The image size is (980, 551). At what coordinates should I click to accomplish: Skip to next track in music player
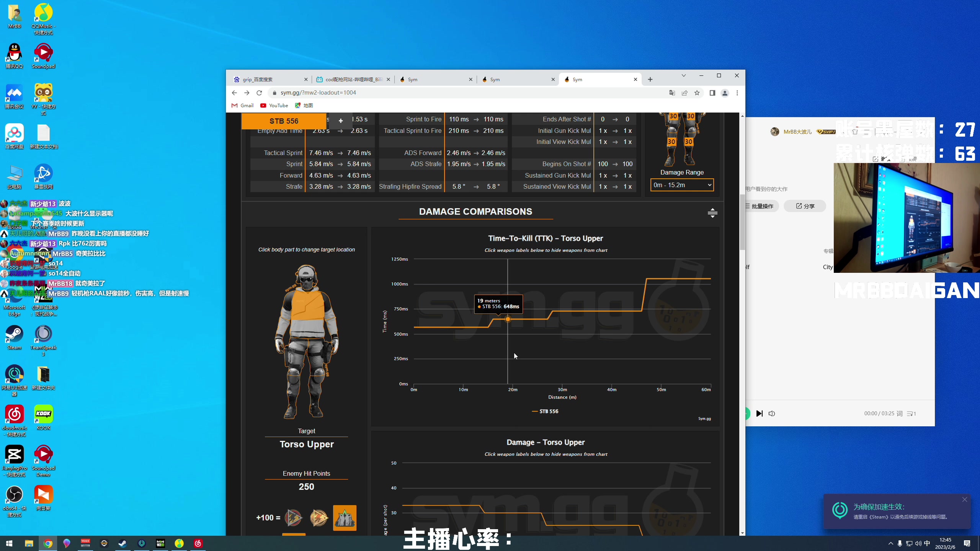click(759, 413)
